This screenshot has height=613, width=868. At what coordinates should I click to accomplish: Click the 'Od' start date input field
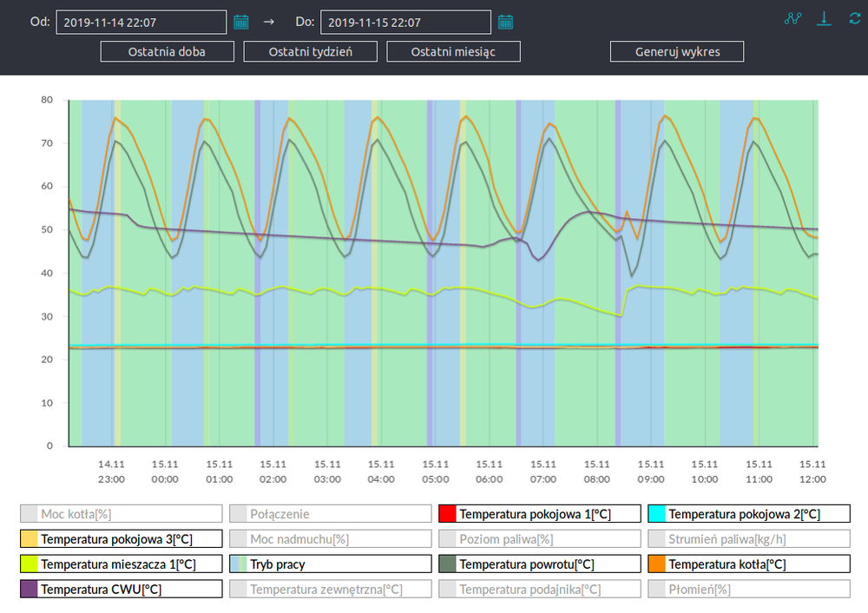pyautogui.click(x=141, y=23)
